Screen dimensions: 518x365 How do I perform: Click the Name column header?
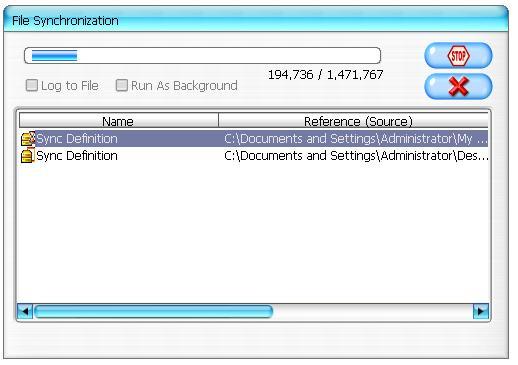click(x=119, y=121)
